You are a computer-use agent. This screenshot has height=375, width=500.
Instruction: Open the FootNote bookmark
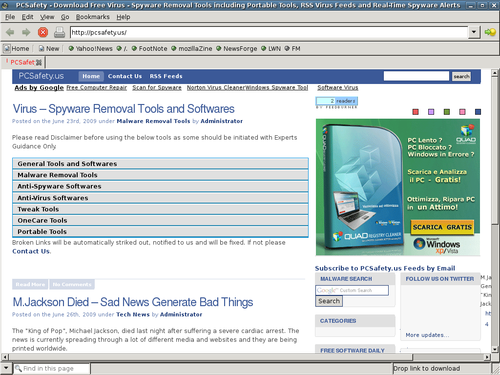tap(149, 49)
